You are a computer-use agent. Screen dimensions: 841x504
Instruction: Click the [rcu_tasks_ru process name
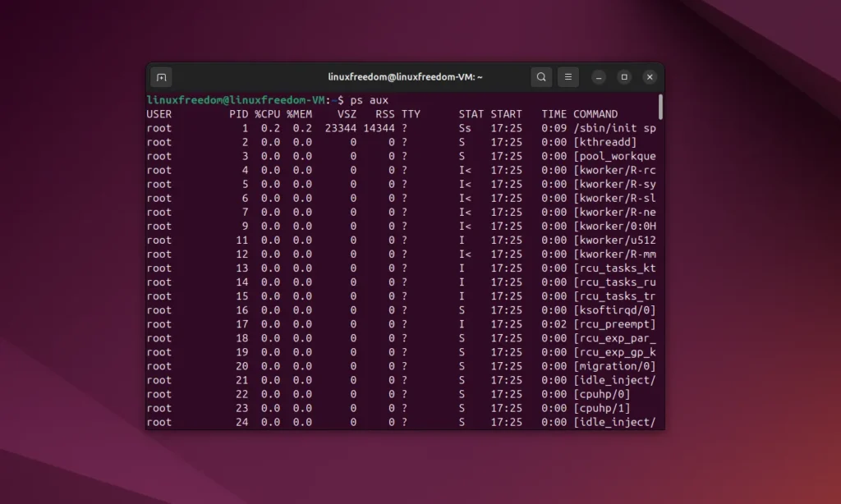[614, 282]
